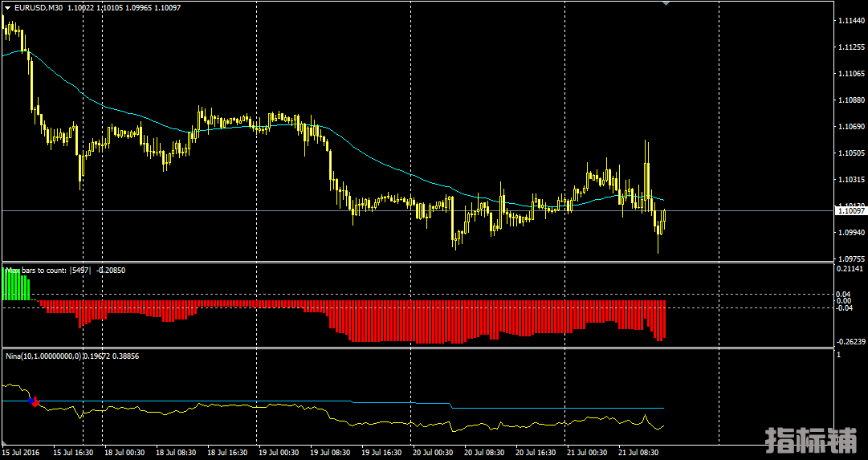
Task: Click the 15 Jul 2016 date label
Action: coord(21,452)
